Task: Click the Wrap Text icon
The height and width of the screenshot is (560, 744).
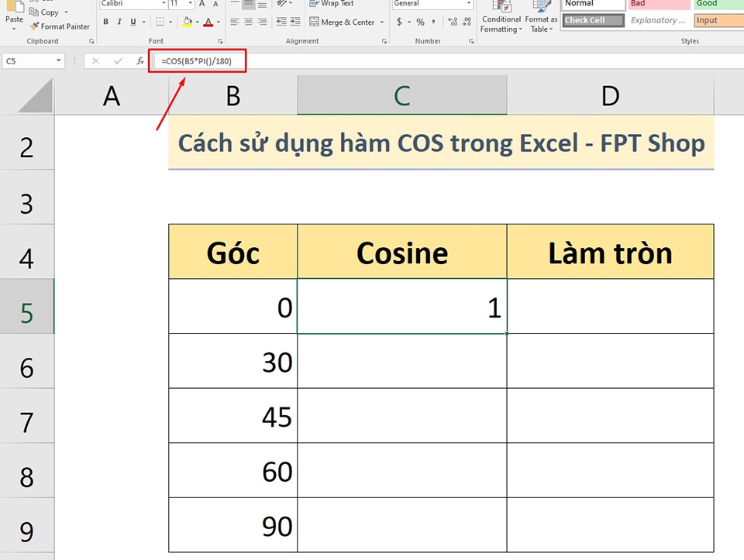Action: point(332,5)
